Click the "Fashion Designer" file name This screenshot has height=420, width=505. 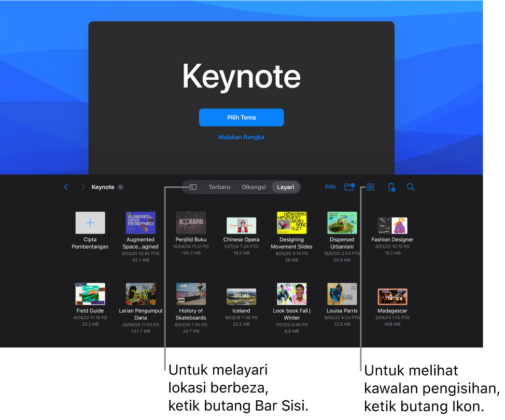[392, 240]
